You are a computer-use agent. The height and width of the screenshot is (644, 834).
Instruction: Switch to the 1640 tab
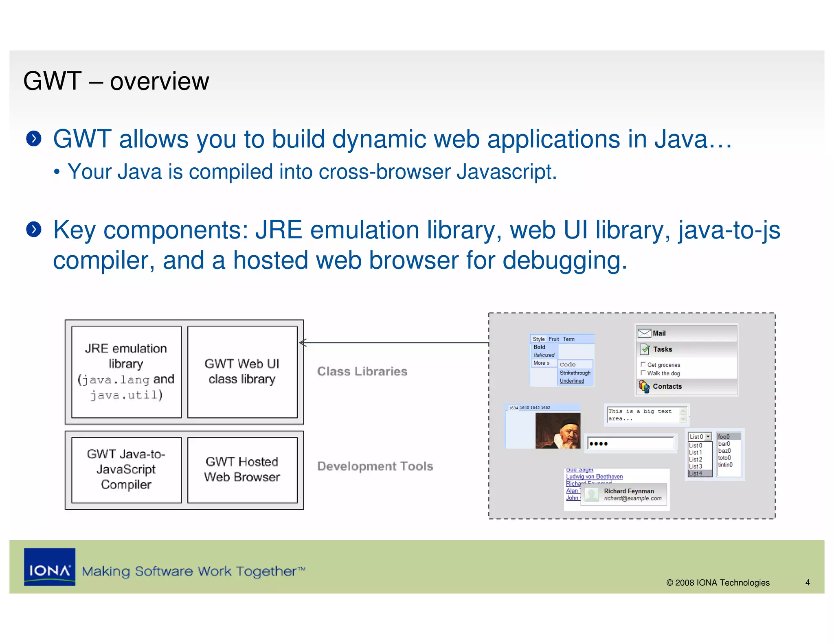(x=524, y=407)
